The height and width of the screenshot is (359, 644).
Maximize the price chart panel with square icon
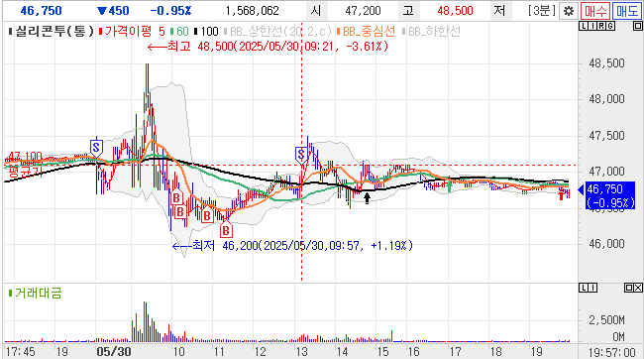point(637,27)
